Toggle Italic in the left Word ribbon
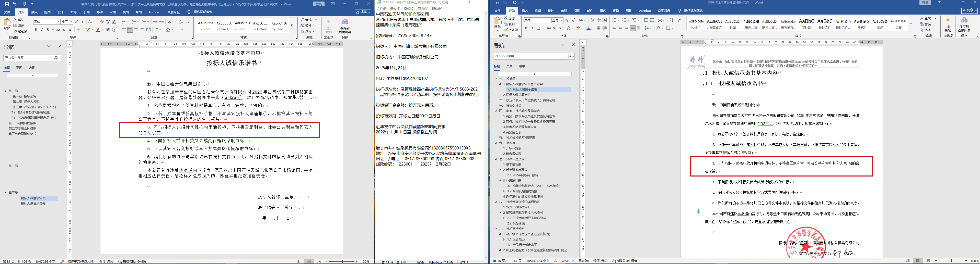Viewport: 980px width, 264px height. pos(42,30)
